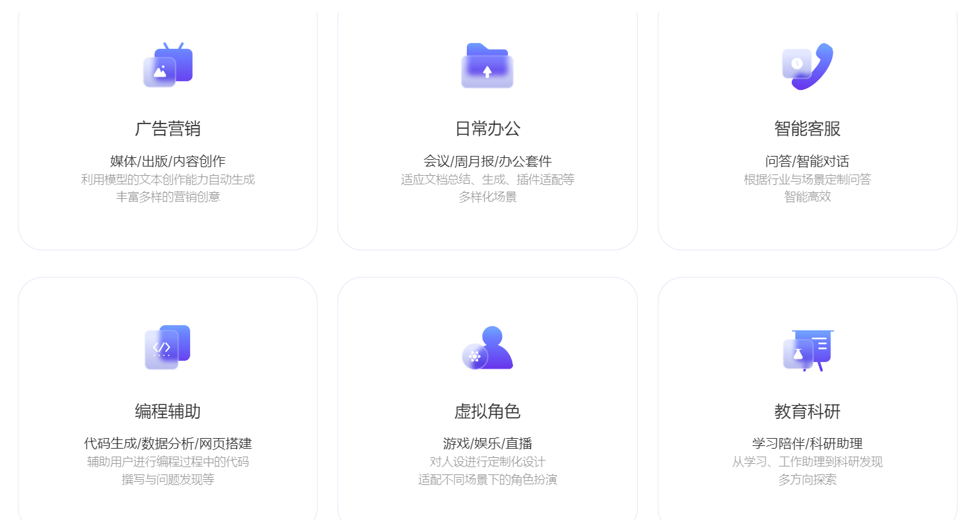Click the advertising marketing TV picture icon
980x520 pixels.
point(168,65)
